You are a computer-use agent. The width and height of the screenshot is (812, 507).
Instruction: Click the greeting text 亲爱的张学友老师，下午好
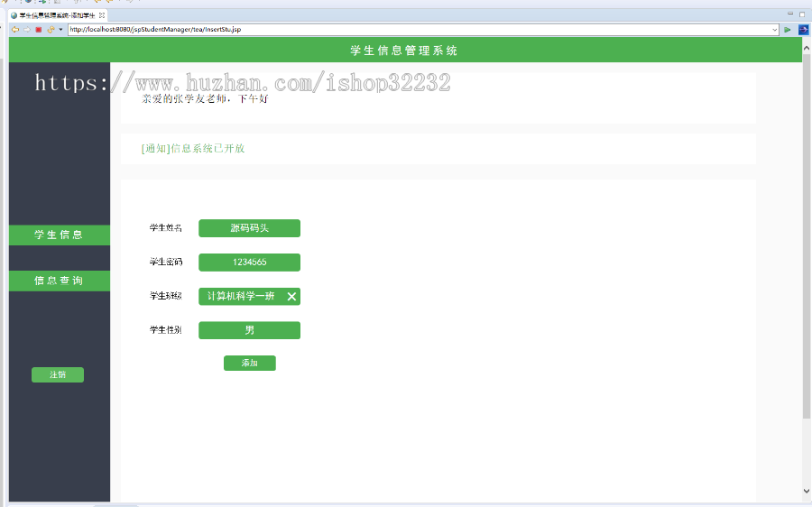(x=205, y=98)
